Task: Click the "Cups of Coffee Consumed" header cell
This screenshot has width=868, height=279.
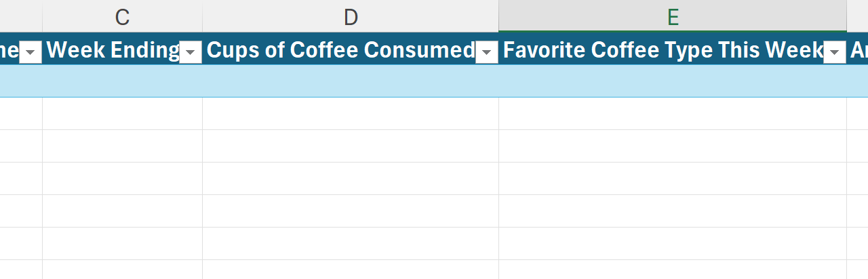Action: click(340, 50)
